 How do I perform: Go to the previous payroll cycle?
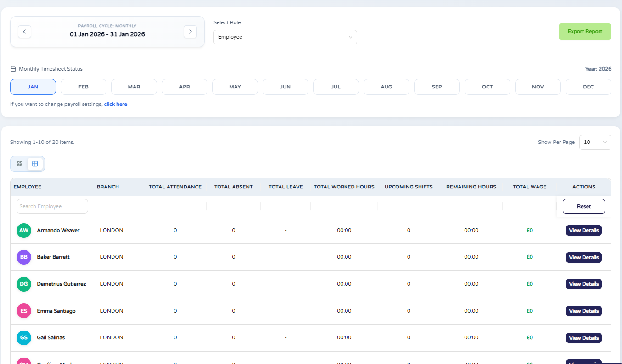coord(24,32)
